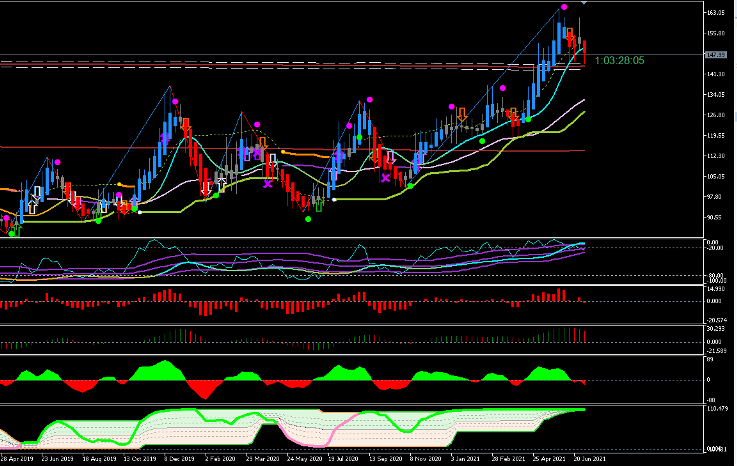The width and height of the screenshot is (737, 466).
Task: Select the 19 Jul 2020 date label
Action: click(341, 457)
